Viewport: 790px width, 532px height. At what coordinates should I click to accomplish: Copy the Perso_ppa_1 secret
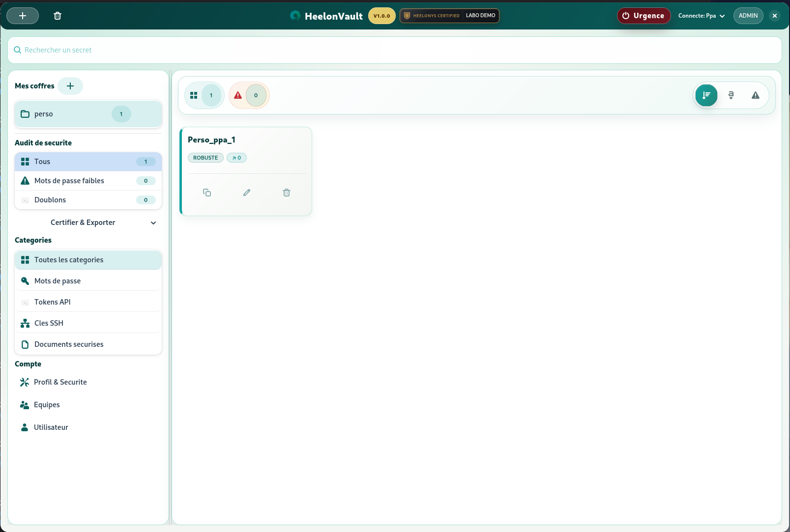click(207, 193)
